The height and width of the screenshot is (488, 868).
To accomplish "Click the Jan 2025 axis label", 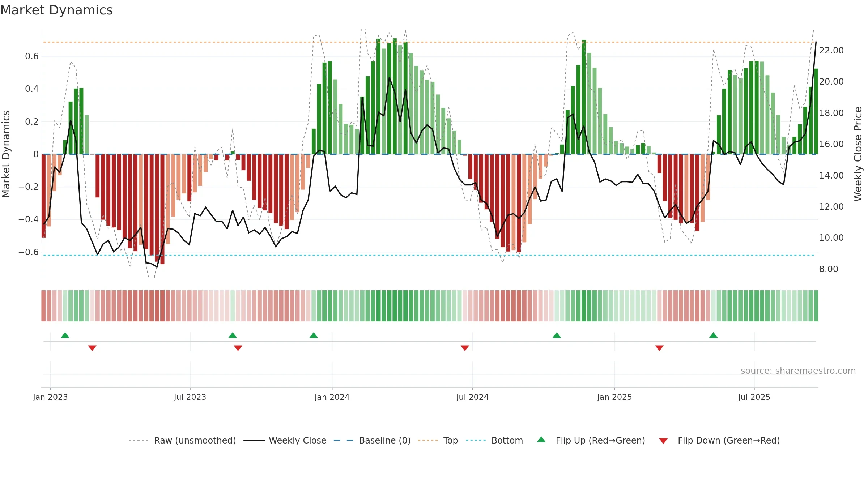I will 614,397.
